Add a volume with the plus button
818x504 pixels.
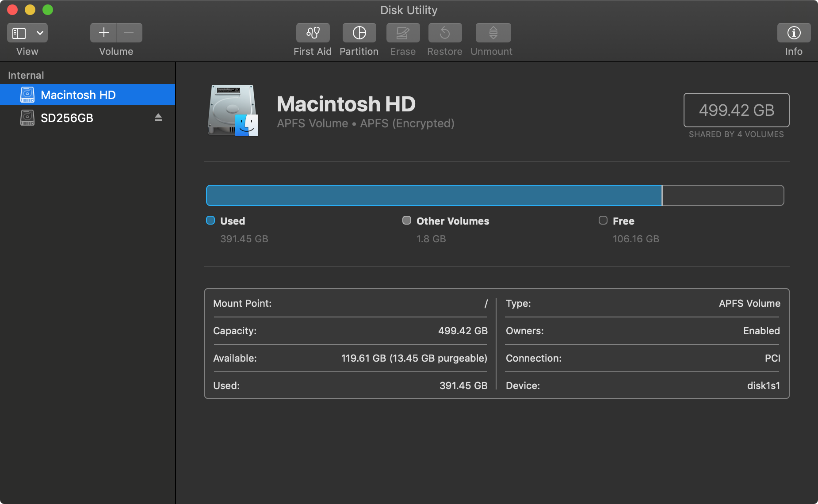pos(103,33)
